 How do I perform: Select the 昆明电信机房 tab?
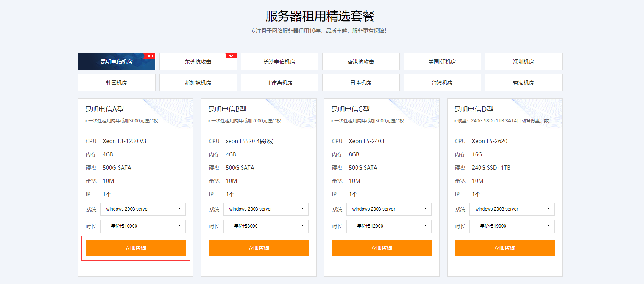tap(117, 62)
